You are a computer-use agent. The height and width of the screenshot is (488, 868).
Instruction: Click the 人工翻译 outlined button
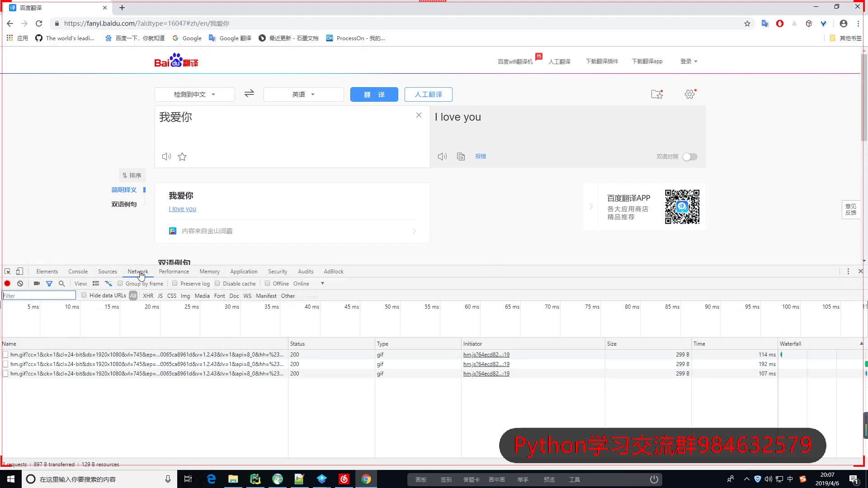429,94
